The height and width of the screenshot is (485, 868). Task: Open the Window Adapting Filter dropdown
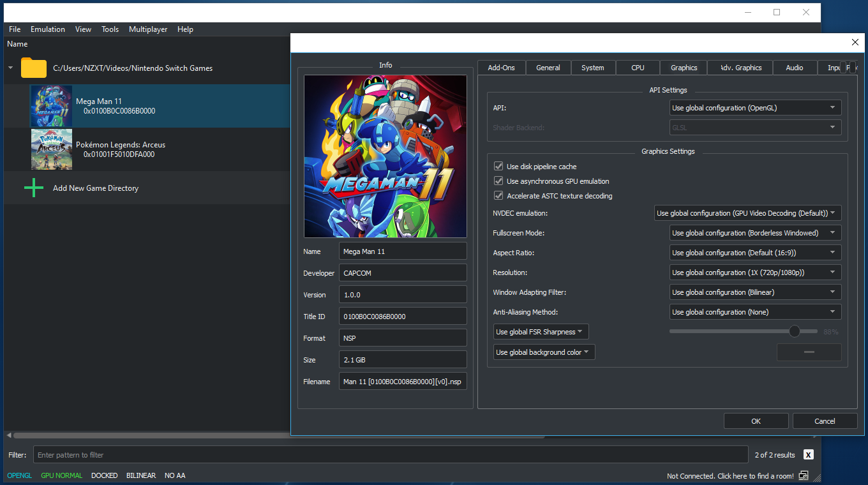(755, 292)
